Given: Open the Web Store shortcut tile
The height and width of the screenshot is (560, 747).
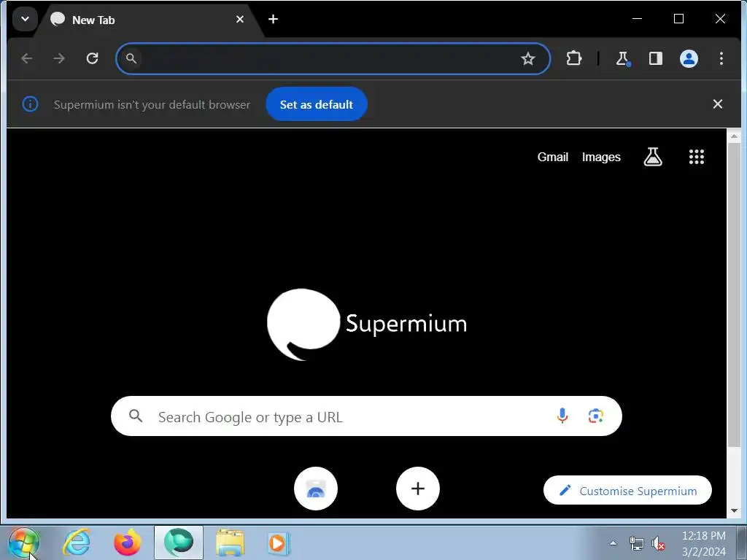Looking at the screenshot, I should (316, 489).
